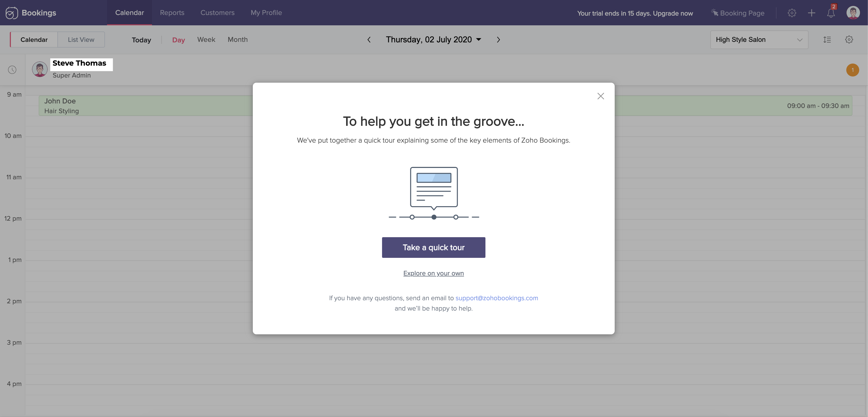868x417 pixels.
Task: Open settings gear in top navigation bar
Action: pyautogui.click(x=792, y=13)
